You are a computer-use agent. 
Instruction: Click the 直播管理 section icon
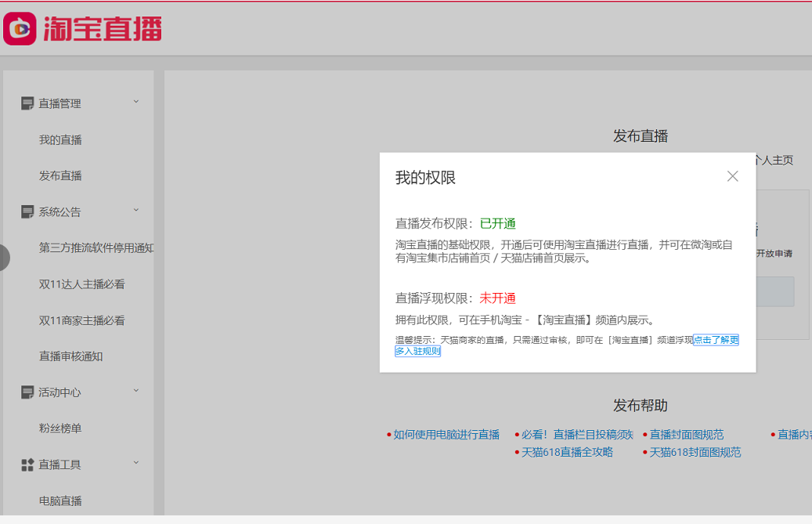[x=27, y=103]
